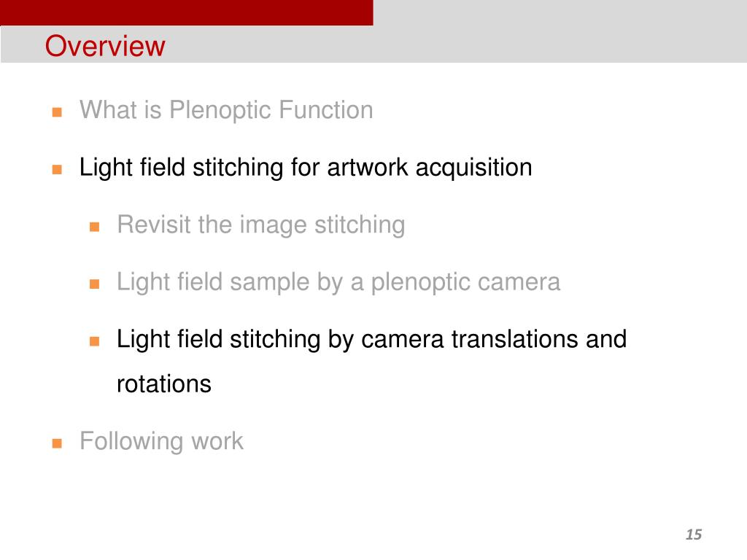Viewport: 747px width, 560px height.
Task: Click the word 'rotations' on the wrapped line
Action: coord(164,384)
